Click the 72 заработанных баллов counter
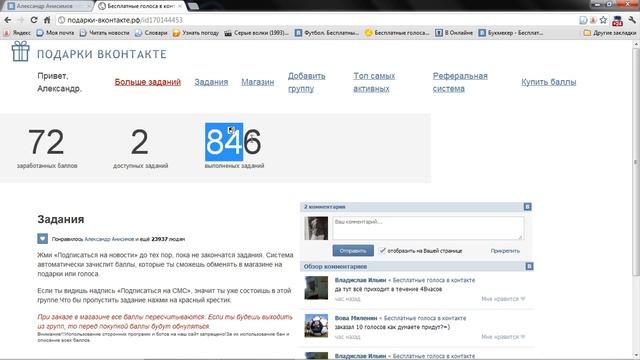The height and width of the screenshot is (360, 640). click(x=47, y=148)
